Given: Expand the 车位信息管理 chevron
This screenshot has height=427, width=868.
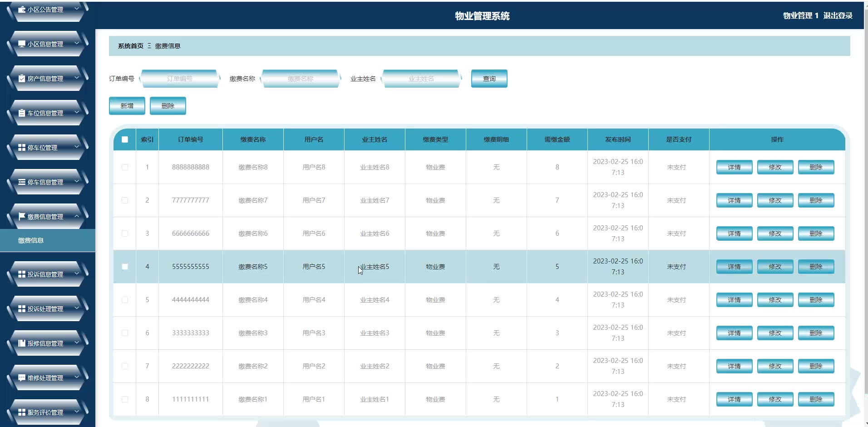Looking at the screenshot, I should (77, 112).
